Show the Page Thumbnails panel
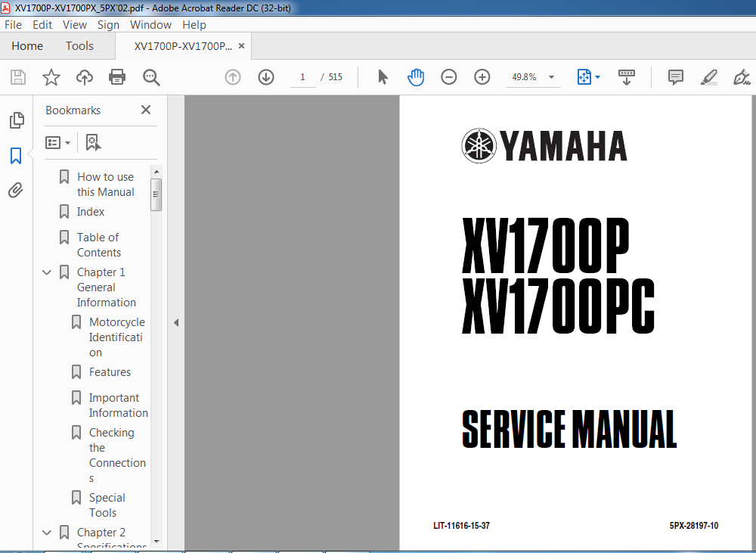Viewport: 756px width, 553px height. pyautogui.click(x=17, y=120)
